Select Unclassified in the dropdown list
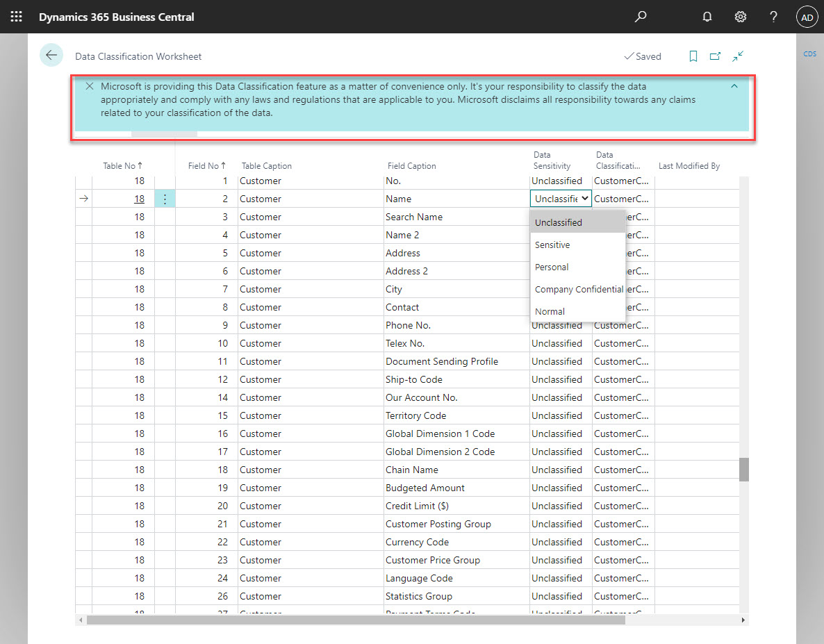 click(578, 223)
